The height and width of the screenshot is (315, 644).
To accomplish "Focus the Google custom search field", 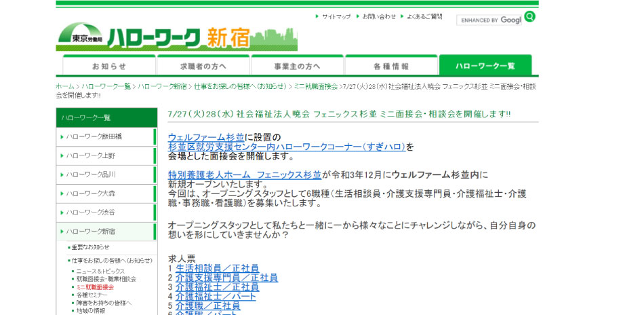I will click(x=489, y=20).
